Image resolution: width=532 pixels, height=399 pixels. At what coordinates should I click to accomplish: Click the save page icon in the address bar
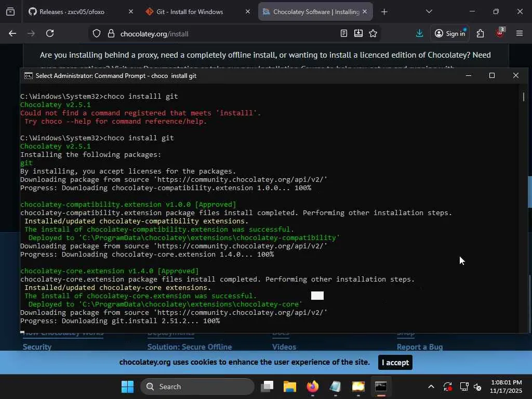[x=358, y=33]
